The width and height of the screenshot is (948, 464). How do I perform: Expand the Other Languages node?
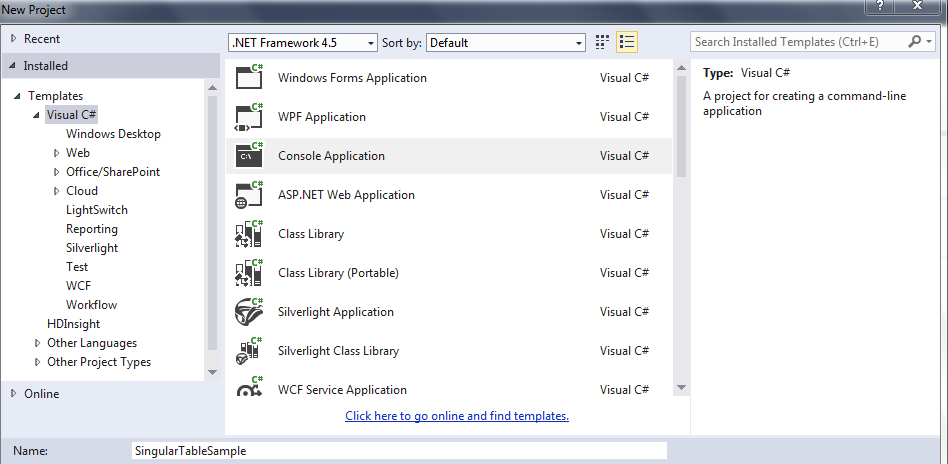tap(38, 343)
